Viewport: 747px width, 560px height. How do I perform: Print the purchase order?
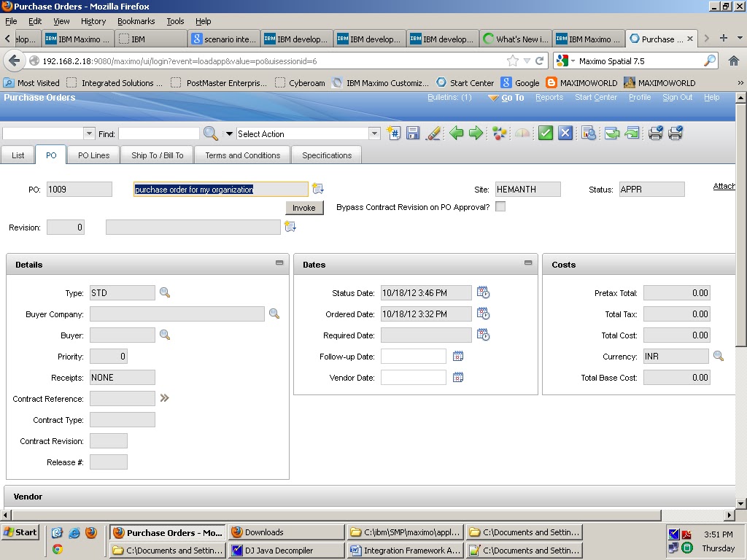tap(655, 133)
